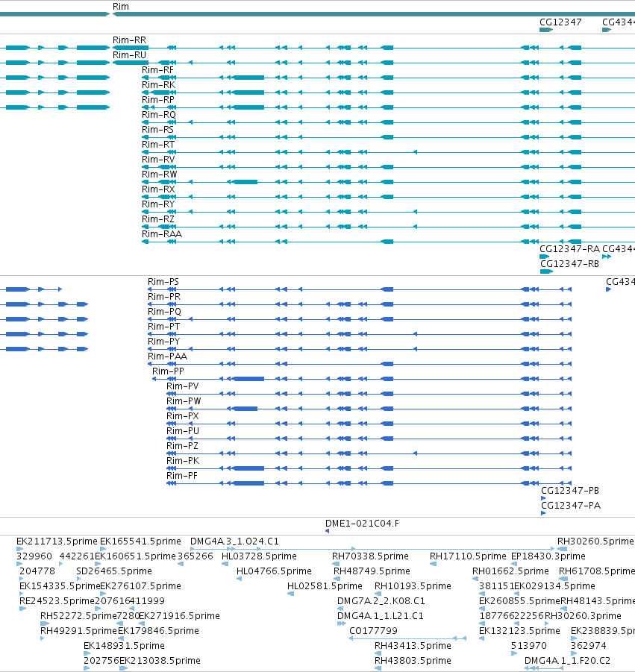
Task: Select the Rim-RV transcript label
Action: click(159, 160)
